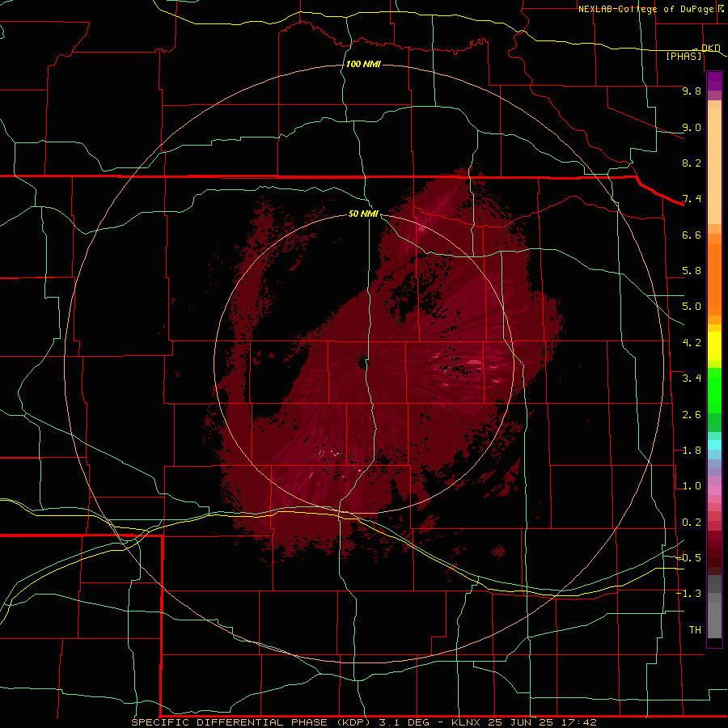
Task: Click the 3.4 scale value
Action: (x=692, y=379)
